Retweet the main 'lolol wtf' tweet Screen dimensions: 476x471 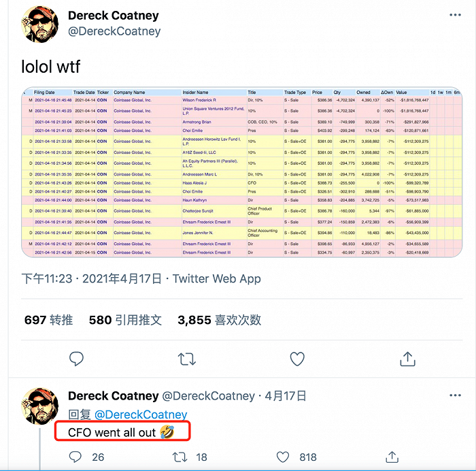tap(186, 358)
